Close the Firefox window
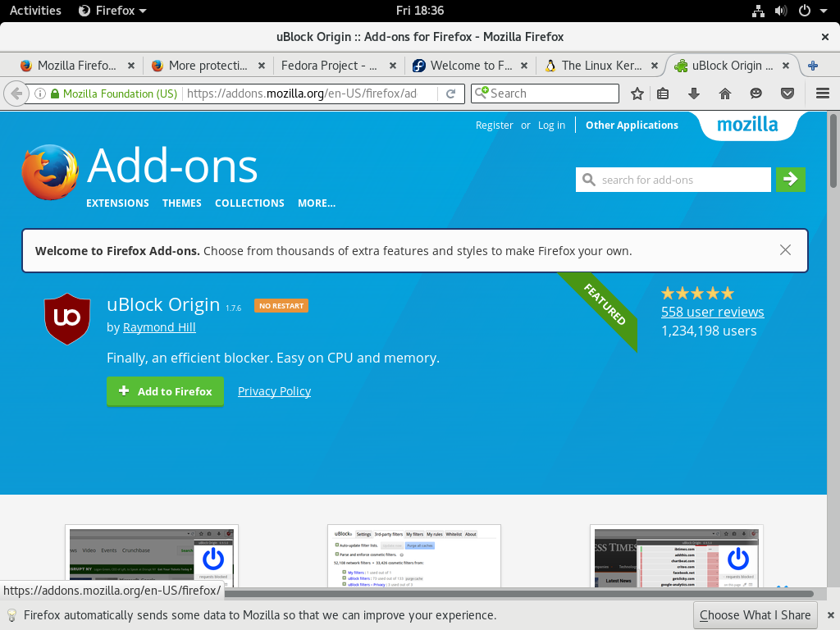 click(825, 37)
